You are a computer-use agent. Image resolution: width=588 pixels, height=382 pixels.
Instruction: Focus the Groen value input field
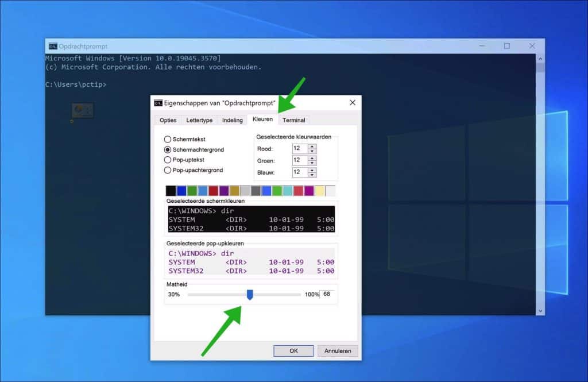pos(300,161)
